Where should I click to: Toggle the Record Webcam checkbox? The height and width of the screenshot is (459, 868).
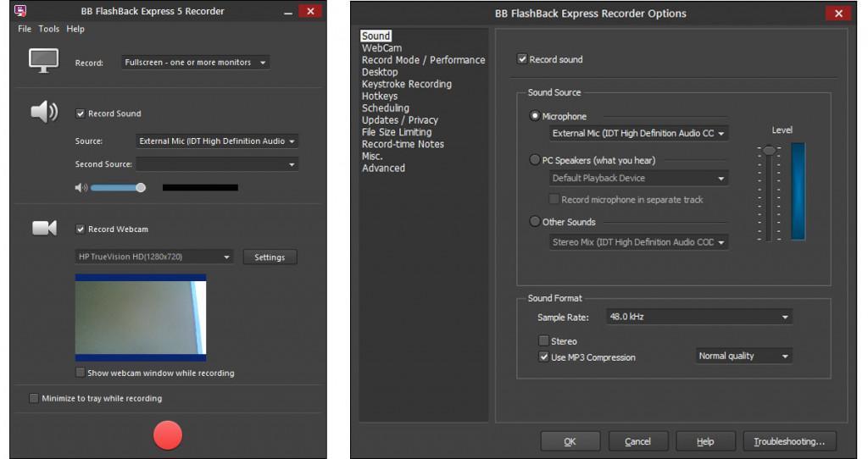[x=81, y=229]
